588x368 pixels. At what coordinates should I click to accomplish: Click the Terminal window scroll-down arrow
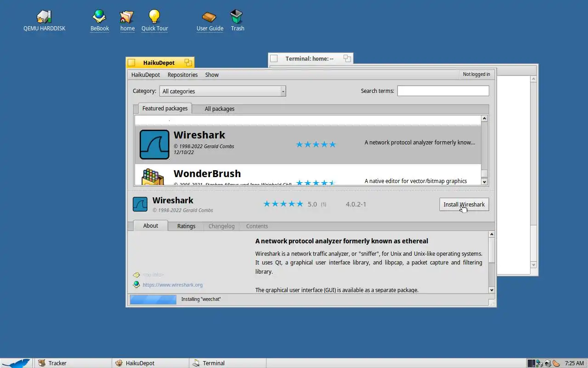(x=533, y=265)
